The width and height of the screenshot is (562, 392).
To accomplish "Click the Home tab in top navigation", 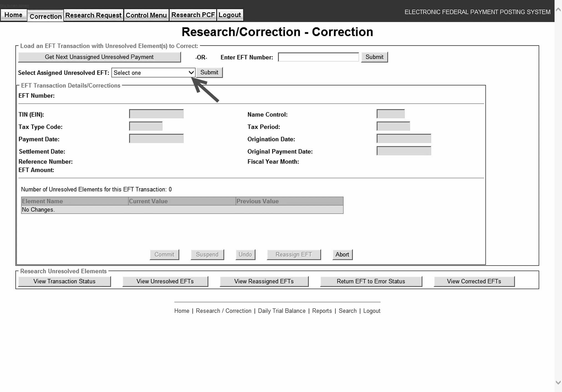I will (x=13, y=15).
